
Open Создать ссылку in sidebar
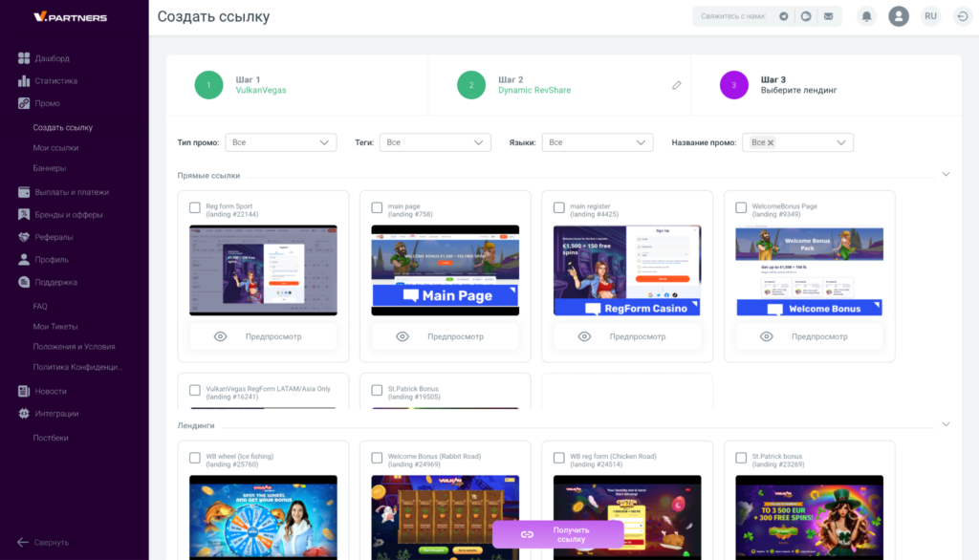pyautogui.click(x=62, y=127)
